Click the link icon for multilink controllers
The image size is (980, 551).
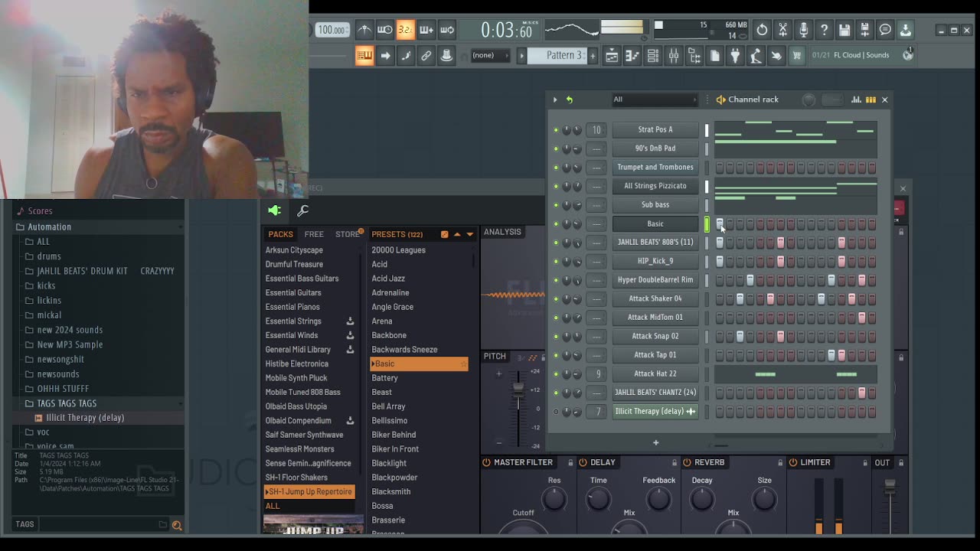coord(426,55)
